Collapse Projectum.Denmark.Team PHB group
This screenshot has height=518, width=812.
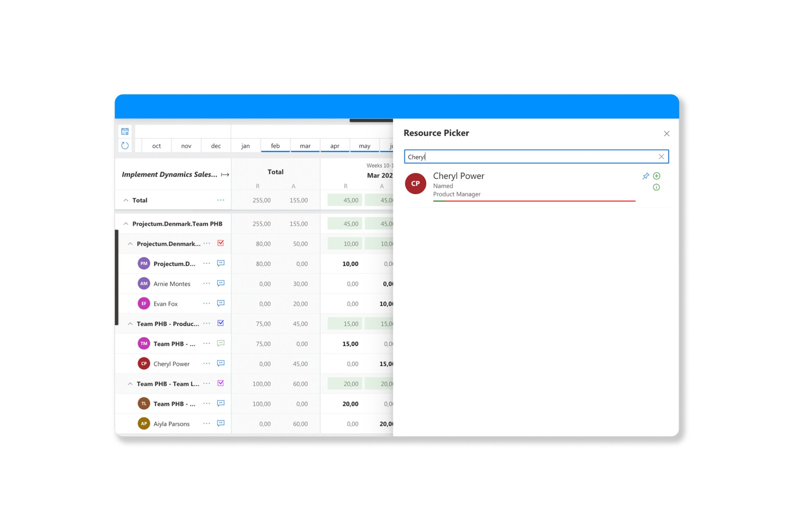point(126,224)
